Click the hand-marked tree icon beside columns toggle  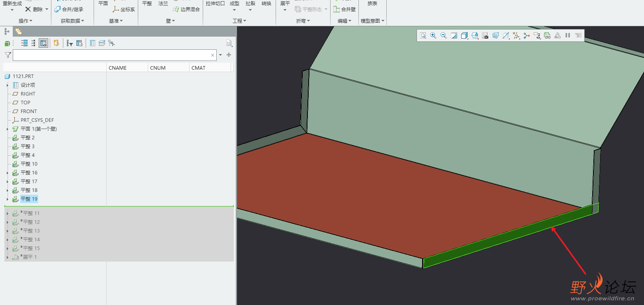[x=57, y=43]
